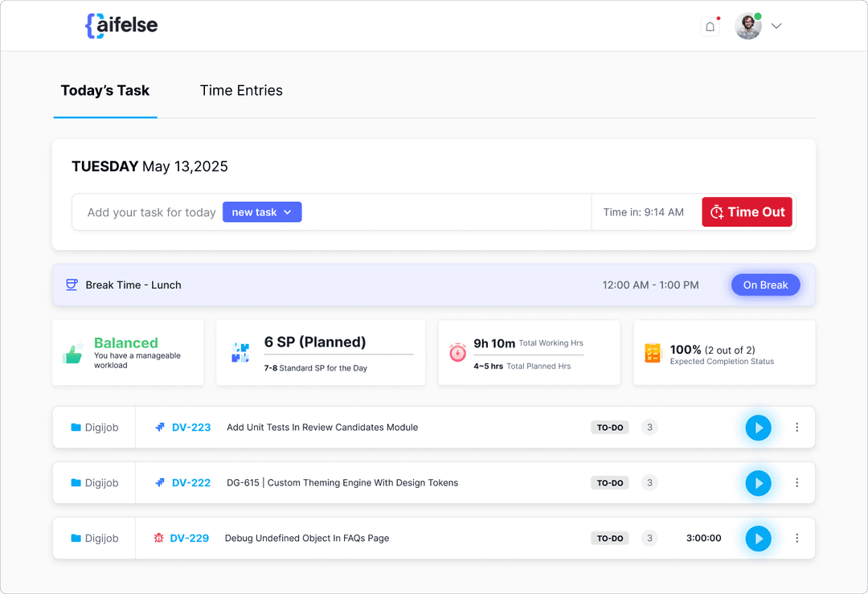This screenshot has width=868, height=594.
Task: Open more options for DV-222 row
Action: pos(796,483)
